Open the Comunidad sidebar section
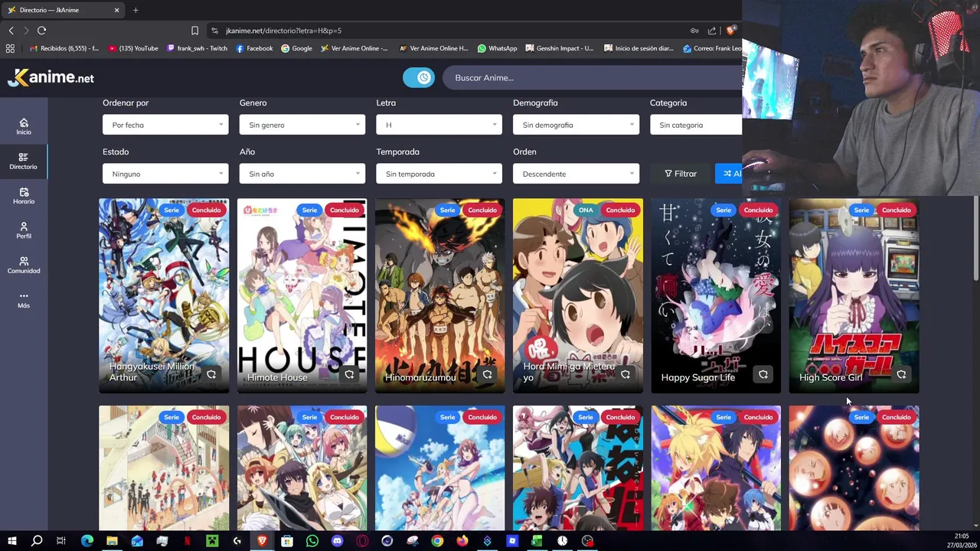Image resolution: width=980 pixels, height=551 pixels. pyautogui.click(x=24, y=265)
